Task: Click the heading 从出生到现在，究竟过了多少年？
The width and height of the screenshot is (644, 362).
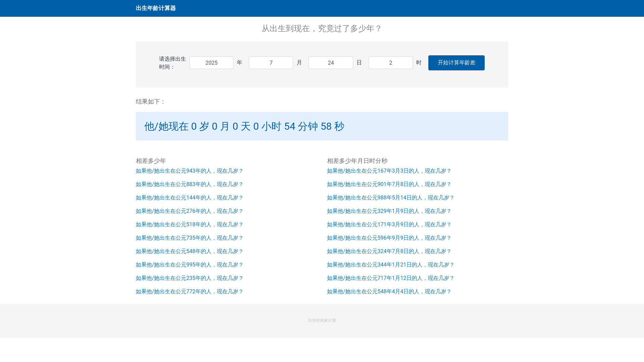Action: pyautogui.click(x=322, y=28)
